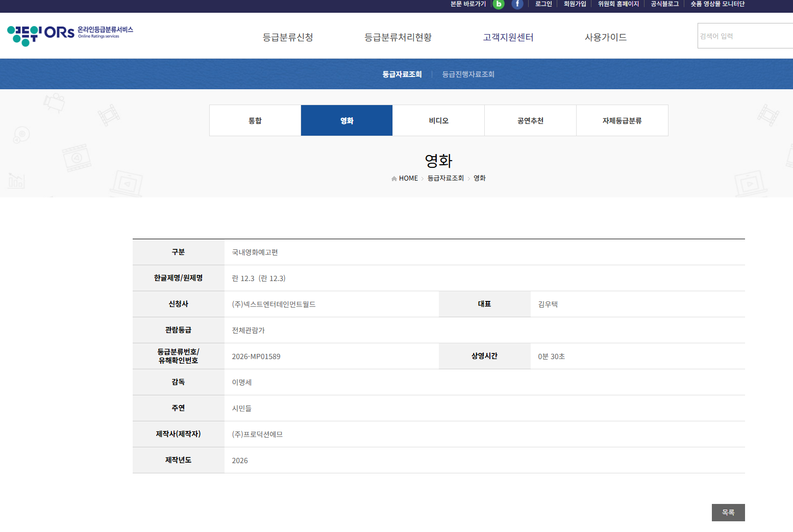793x532 pixels.
Task: Switch to the 통합 tab
Action: 255,121
